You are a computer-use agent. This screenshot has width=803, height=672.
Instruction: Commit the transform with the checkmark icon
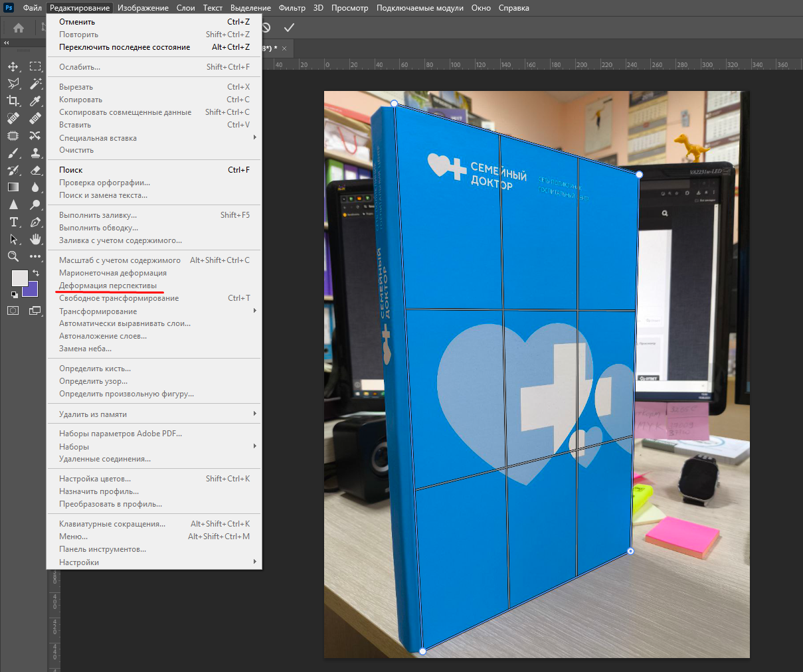point(289,28)
